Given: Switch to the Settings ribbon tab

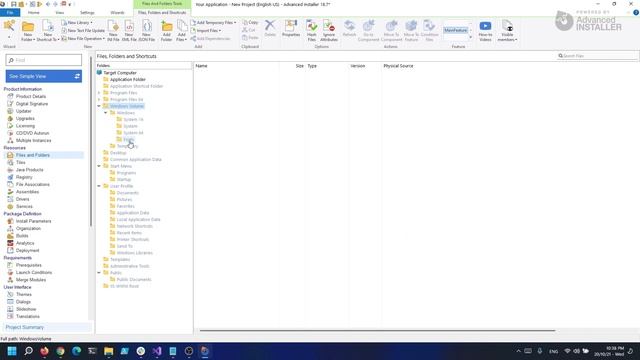Looking at the screenshot, I should [87, 13].
